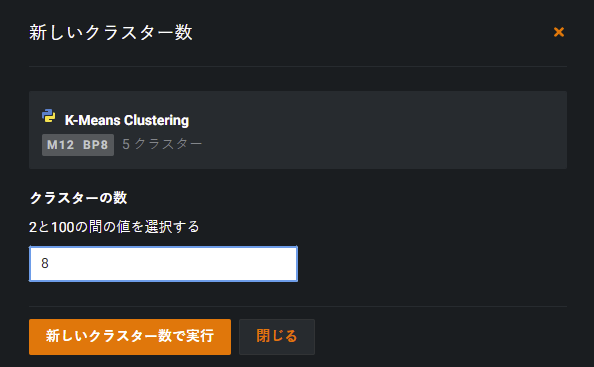Viewport: 594px width, 367px height.
Task: Click the クラスター text after the 5
Action: tap(168, 144)
